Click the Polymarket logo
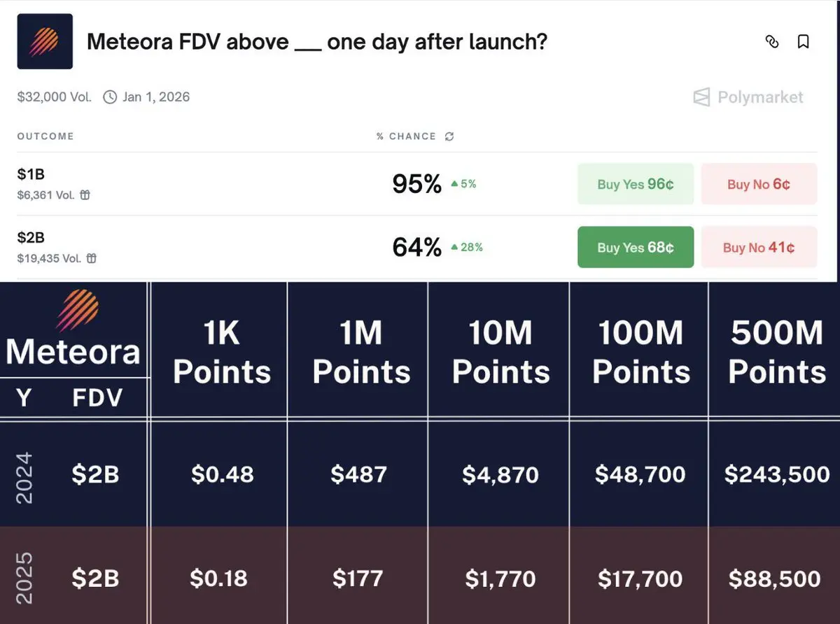Viewport: 840px width, 624px height. 748,97
